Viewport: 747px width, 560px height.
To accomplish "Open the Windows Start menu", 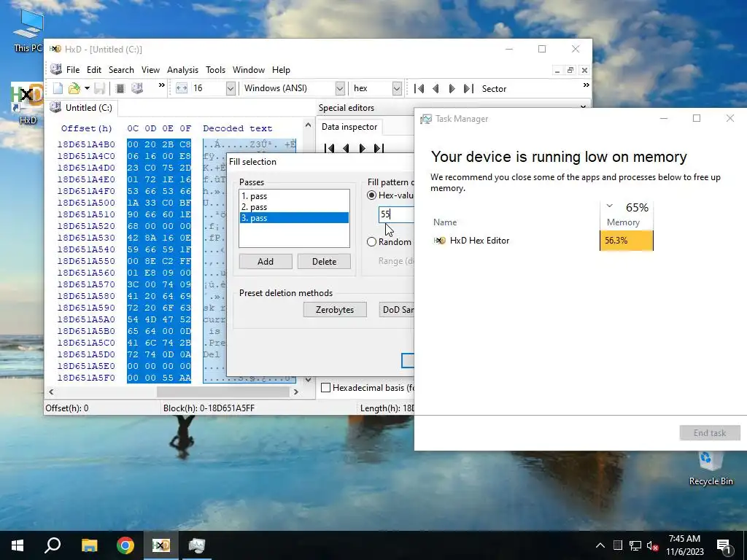I will (x=18, y=545).
